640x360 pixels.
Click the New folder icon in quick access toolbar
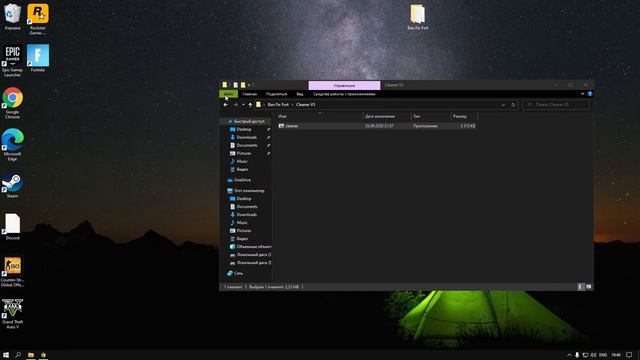243,85
